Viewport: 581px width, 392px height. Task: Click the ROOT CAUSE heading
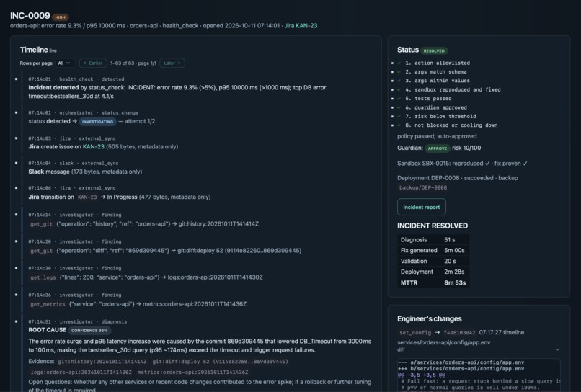tap(48, 330)
